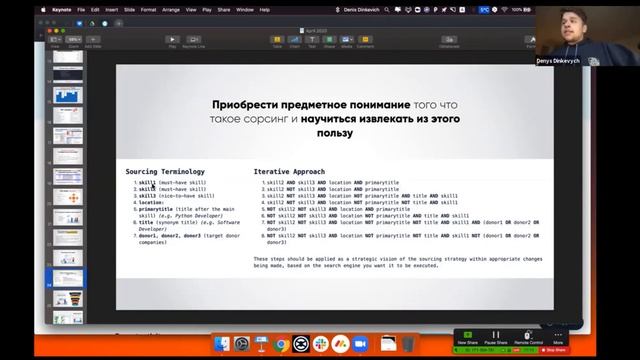The height and width of the screenshot is (360, 640).
Task: Open the Arrange menu
Action: [171, 10]
